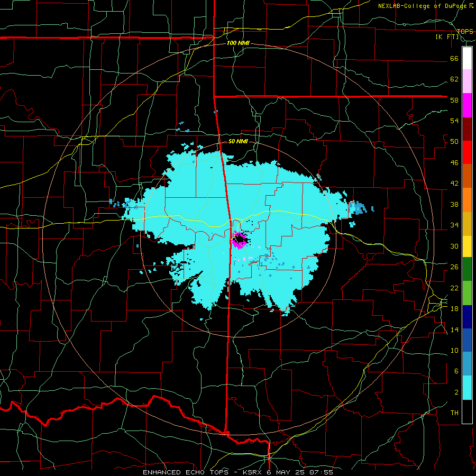The image size is (476, 476).
Task: Click the 18 value on the scale
Action: point(454,309)
